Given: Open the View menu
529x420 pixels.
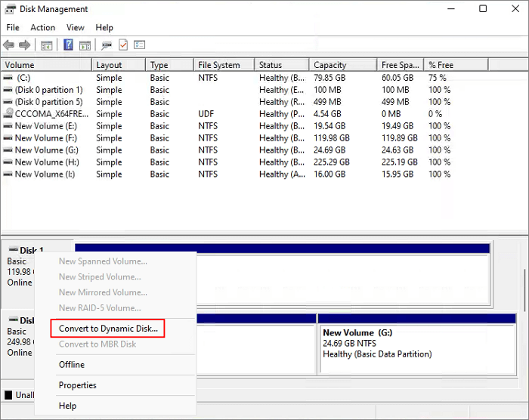Looking at the screenshot, I should (76, 28).
